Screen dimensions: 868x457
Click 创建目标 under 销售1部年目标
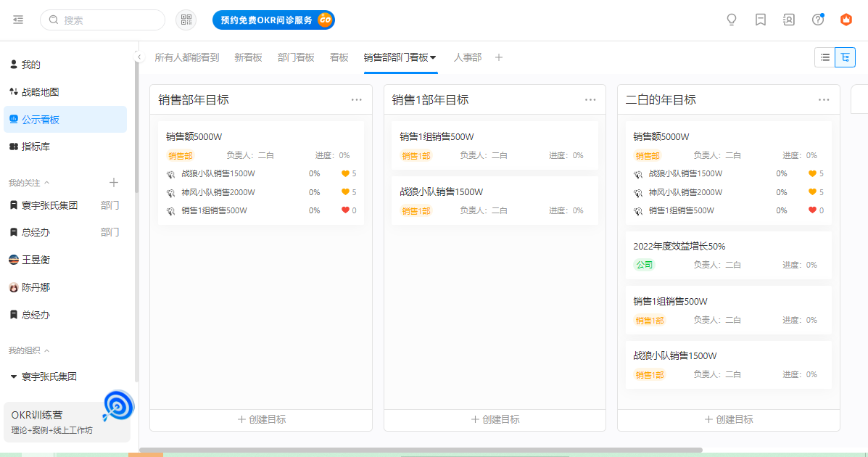(495, 419)
